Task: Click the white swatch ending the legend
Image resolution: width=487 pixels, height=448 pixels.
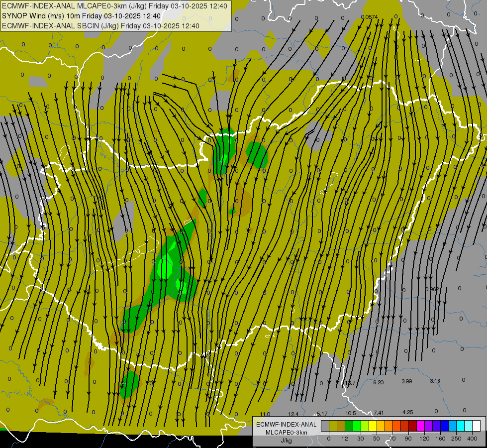Action: (477, 426)
